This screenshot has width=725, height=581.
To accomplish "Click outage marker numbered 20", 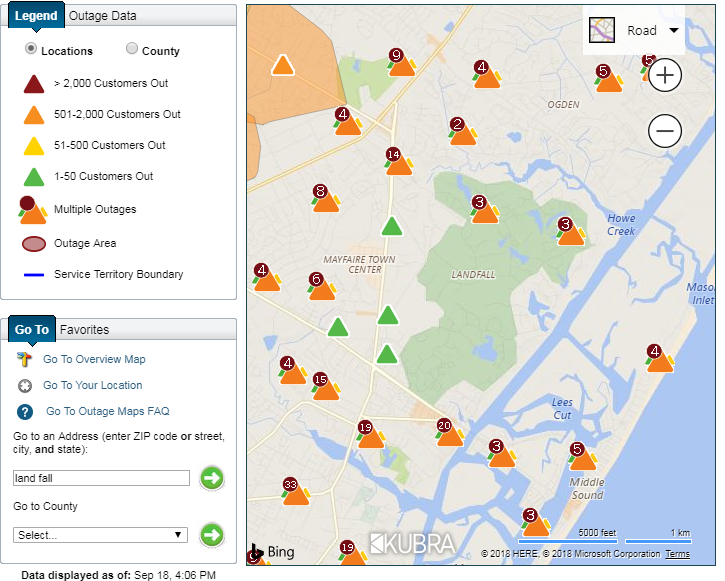I will click(449, 434).
